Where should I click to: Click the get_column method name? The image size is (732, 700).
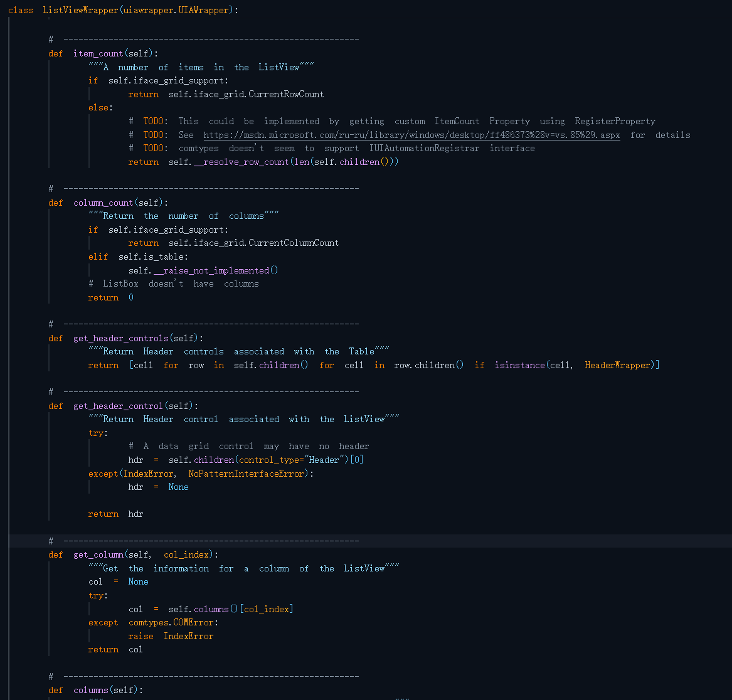coord(98,554)
